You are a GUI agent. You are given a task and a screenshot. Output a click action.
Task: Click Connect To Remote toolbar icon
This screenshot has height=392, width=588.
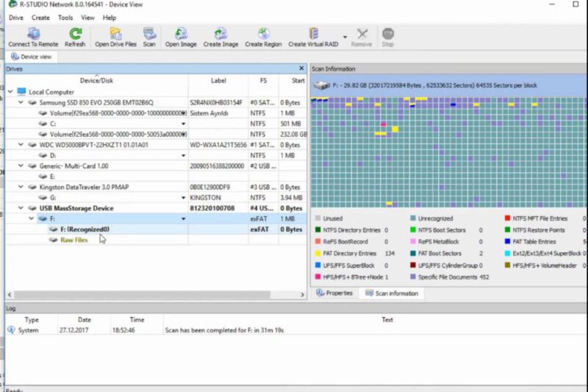pyautogui.click(x=33, y=34)
